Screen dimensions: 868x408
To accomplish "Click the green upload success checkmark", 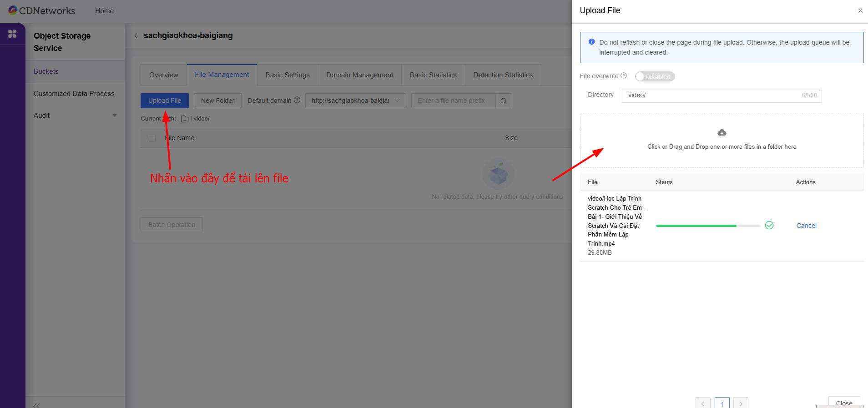I will [769, 225].
